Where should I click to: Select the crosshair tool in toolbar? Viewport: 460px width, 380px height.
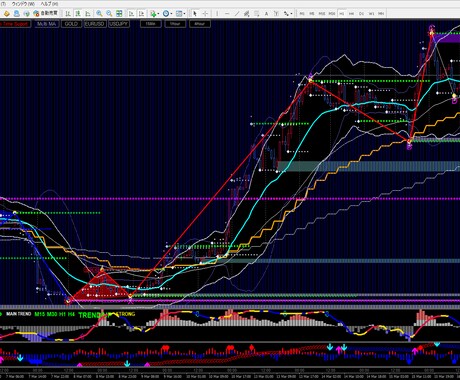click(x=205, y=13)
